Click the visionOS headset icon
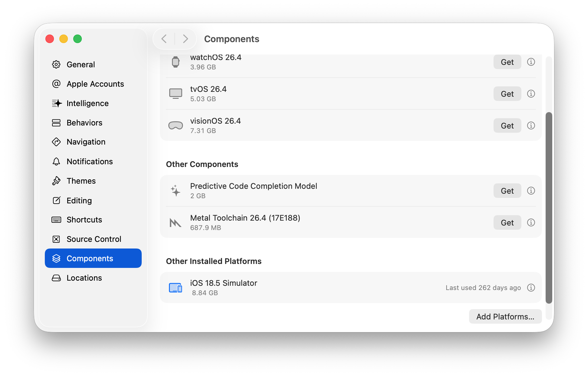Image resolution: width=588 pixels, height=377 pixels. click(x=176, y=125)
